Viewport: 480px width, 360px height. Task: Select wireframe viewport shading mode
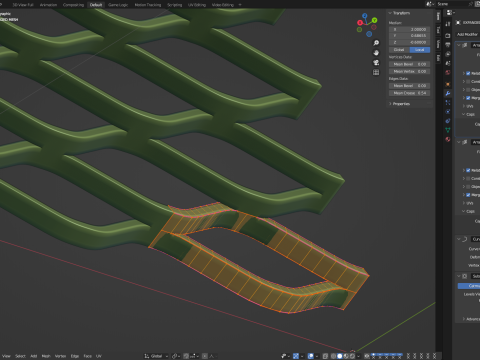[333, 356]
